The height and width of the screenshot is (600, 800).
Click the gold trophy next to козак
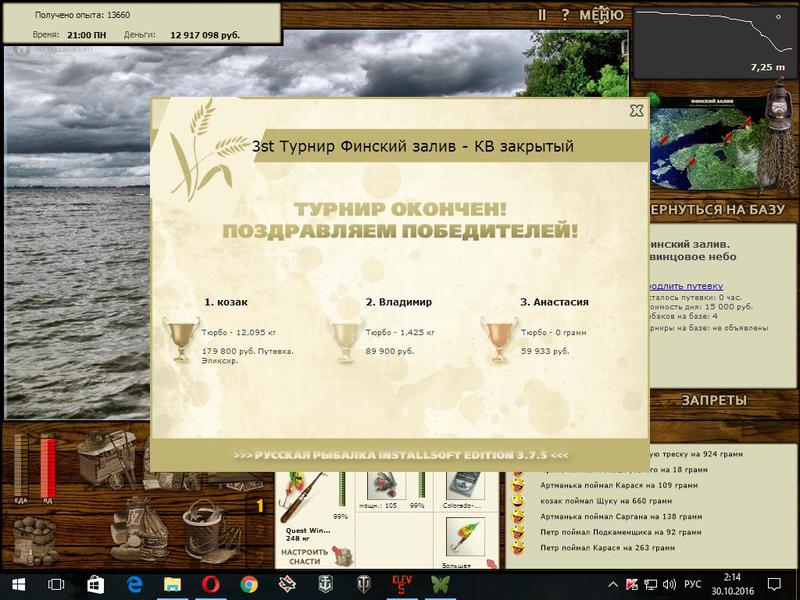click(181, 339)
